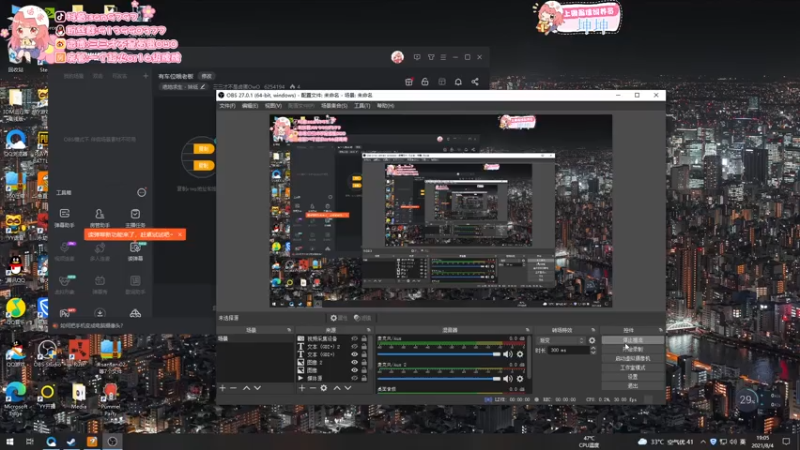800x450 pixels.
Task: Click user avatar in streaming app title bar
Action: point(397,57)
